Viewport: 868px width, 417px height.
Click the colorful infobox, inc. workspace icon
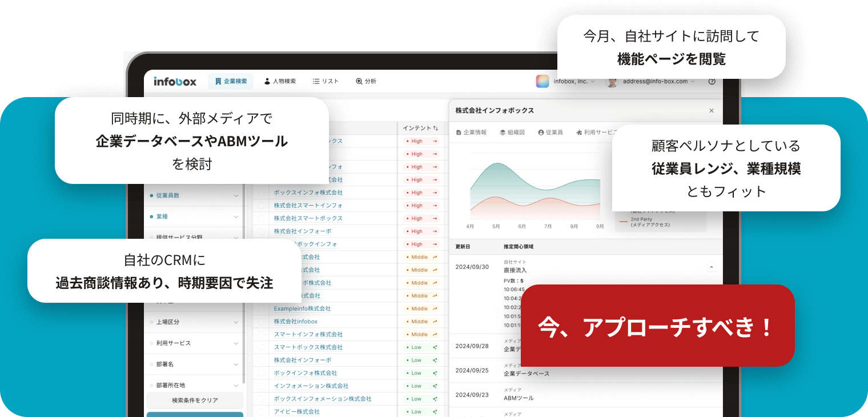(x=542, y=82)
